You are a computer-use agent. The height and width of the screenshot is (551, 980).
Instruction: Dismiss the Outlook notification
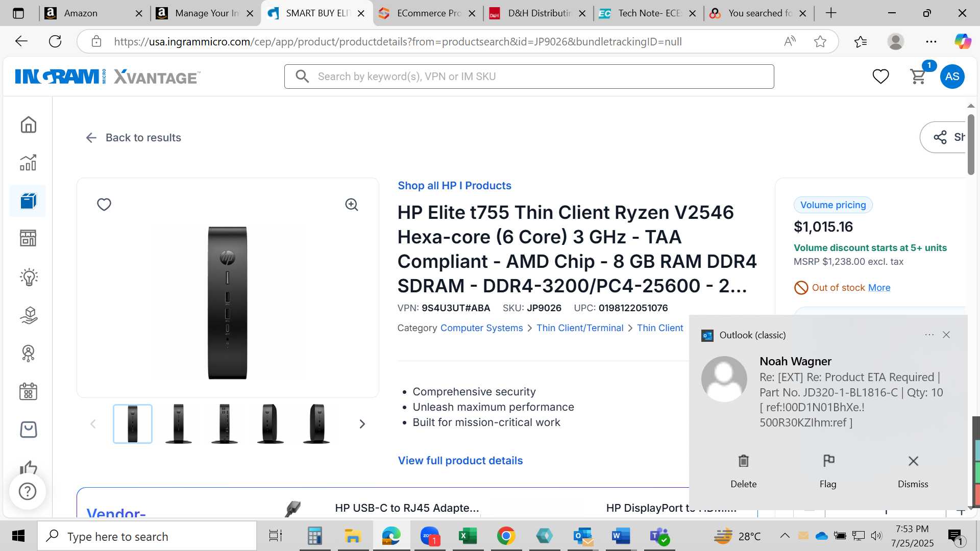click(x=913, y=471)
